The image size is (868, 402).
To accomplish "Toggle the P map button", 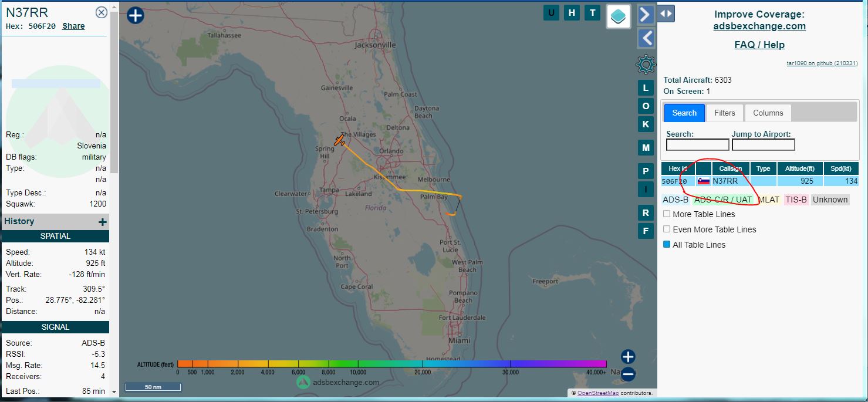I will pyautogui.click(x=646, y=171).
